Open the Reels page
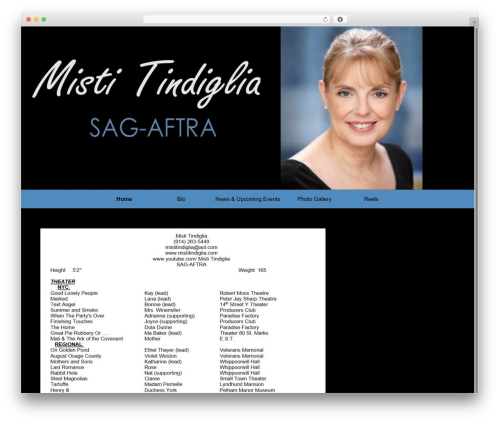The width and height of the screenshot is (500, 423). pos(371,199)
